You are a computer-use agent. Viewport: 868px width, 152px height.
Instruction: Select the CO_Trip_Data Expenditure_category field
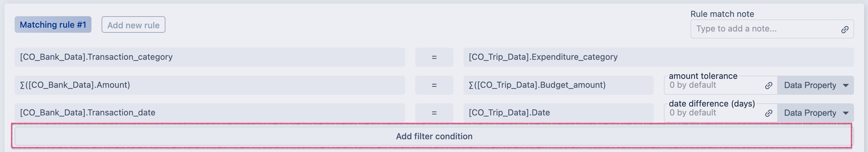coord(658,57)
